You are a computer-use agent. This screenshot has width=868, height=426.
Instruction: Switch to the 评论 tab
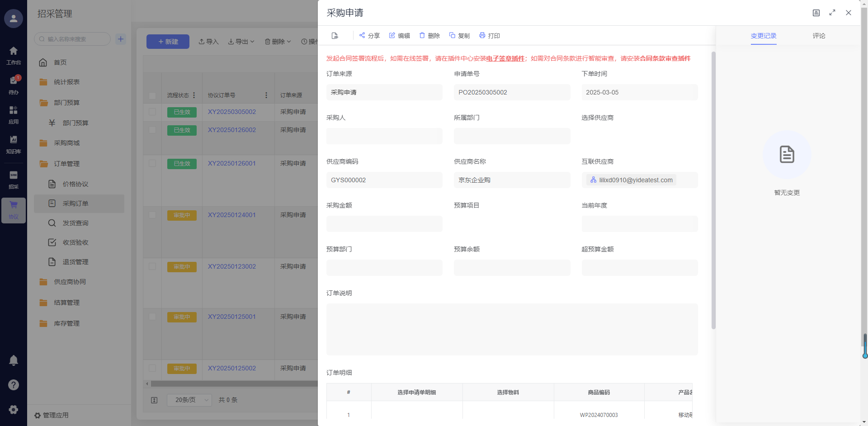point(819,36)
